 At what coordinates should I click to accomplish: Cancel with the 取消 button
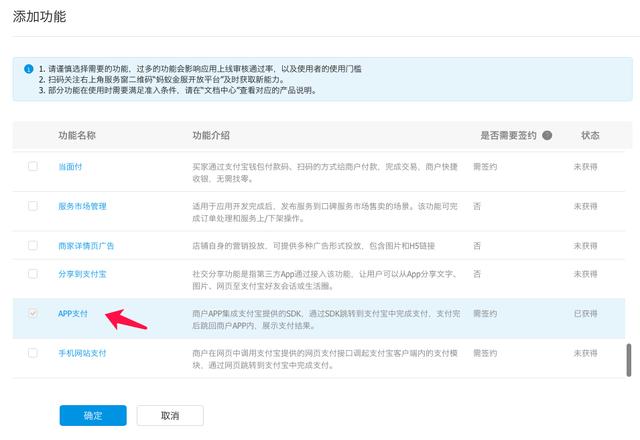coord(170,416)
